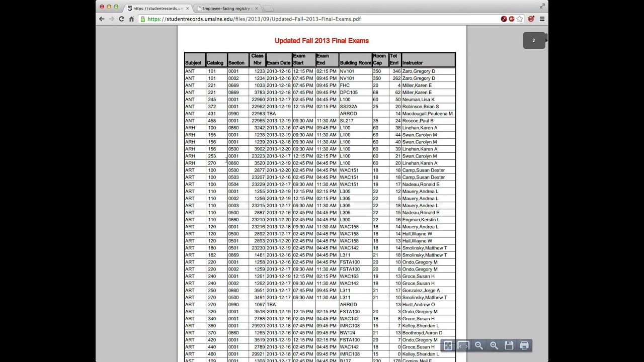644x362 pixels.
Task: Click class number 23230
Action: [258, 248]
